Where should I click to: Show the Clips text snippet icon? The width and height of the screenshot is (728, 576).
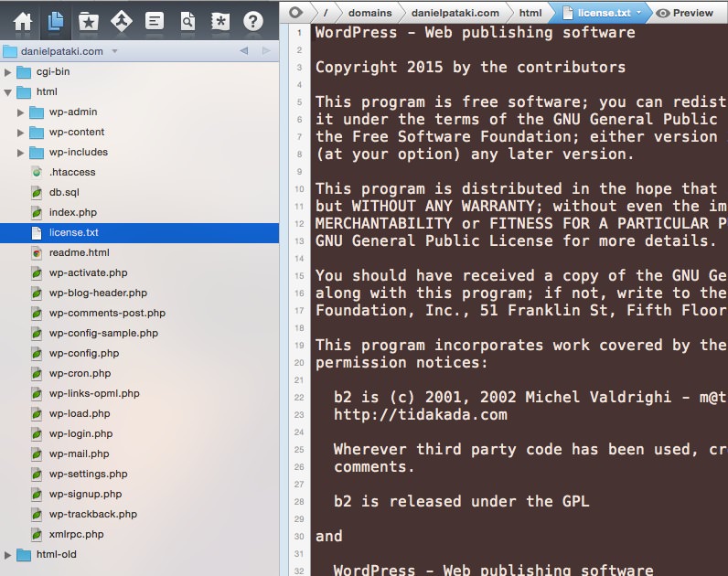155,21
